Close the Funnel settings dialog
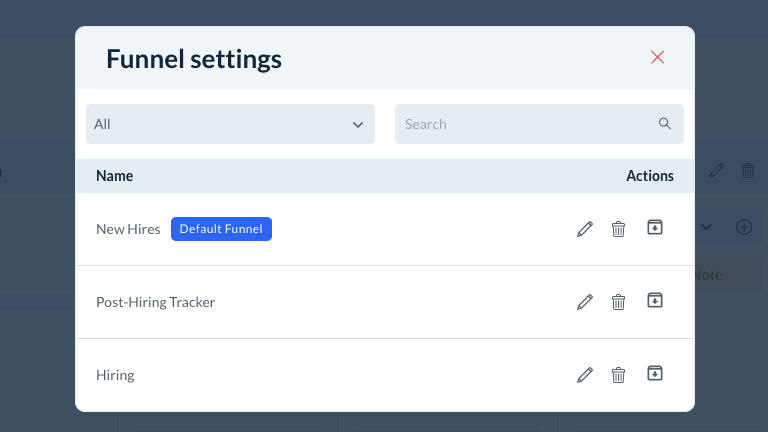 coord(657,57)
